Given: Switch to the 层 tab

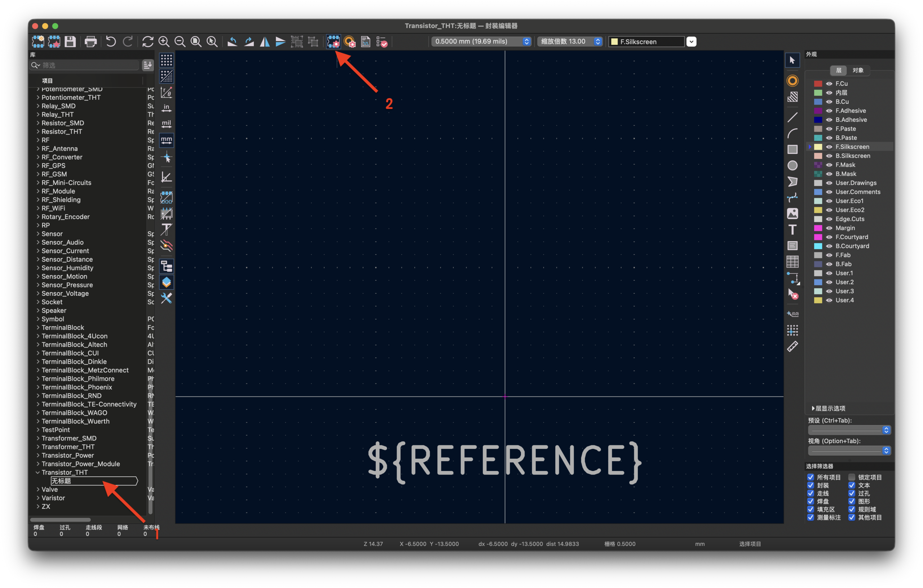Looking at the screenshot, I should [x=838, y=71].
